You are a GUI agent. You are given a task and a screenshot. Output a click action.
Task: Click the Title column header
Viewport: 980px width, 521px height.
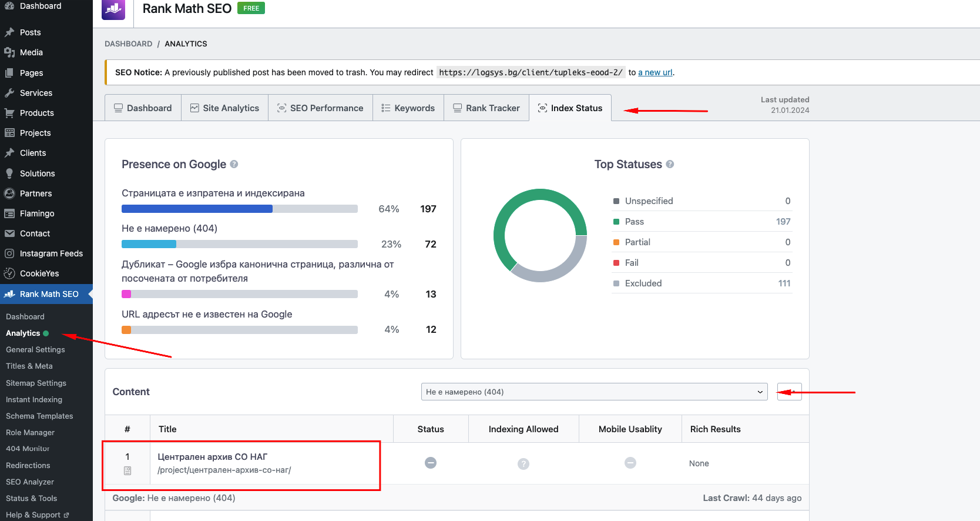coord(167,429)
